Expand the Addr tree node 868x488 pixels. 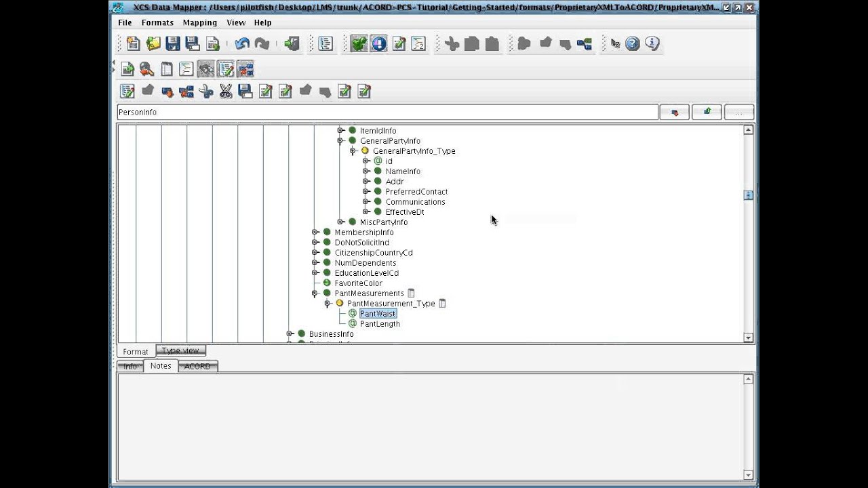pyautogui.click(x=366, y=182)
